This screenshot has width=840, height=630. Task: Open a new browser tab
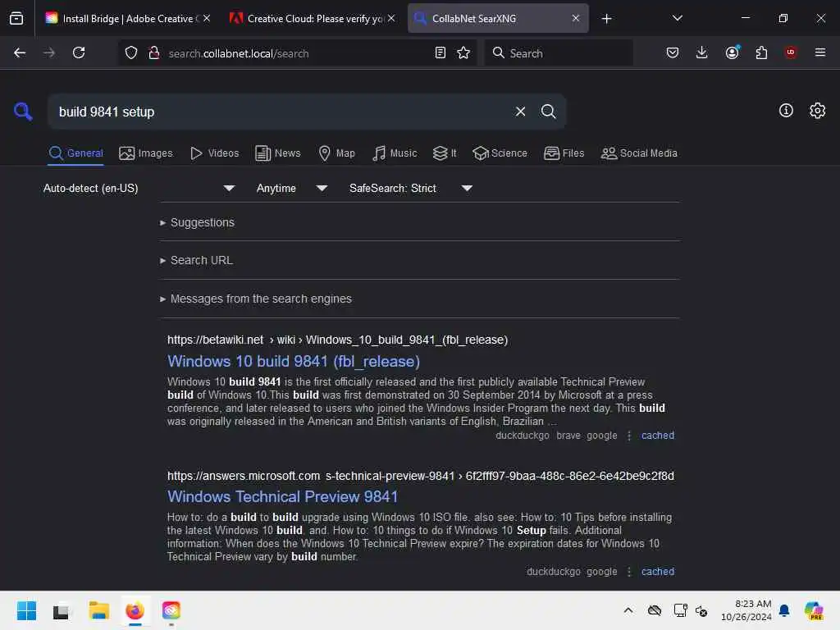tap(606, 19)
